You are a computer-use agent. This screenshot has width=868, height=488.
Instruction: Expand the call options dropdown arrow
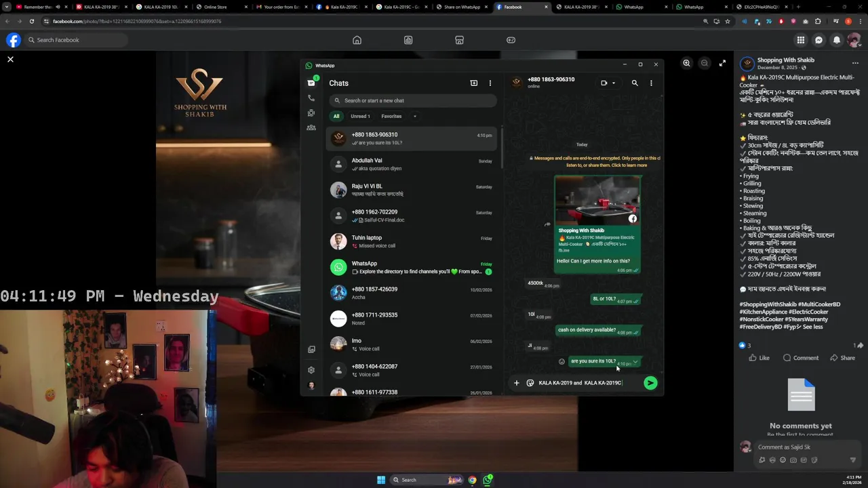point(614,83)
